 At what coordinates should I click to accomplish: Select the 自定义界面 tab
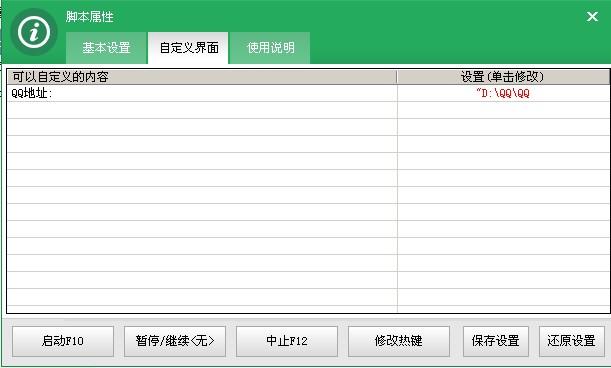point(189,48)
